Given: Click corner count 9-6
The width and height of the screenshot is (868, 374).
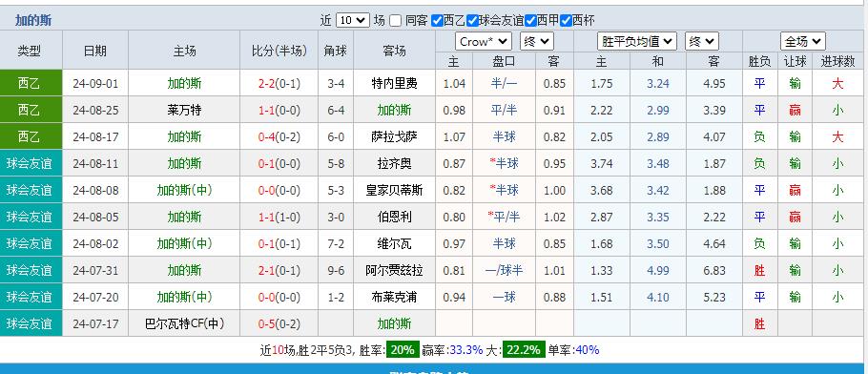Looking at the screenshot, I should (336, 270).
